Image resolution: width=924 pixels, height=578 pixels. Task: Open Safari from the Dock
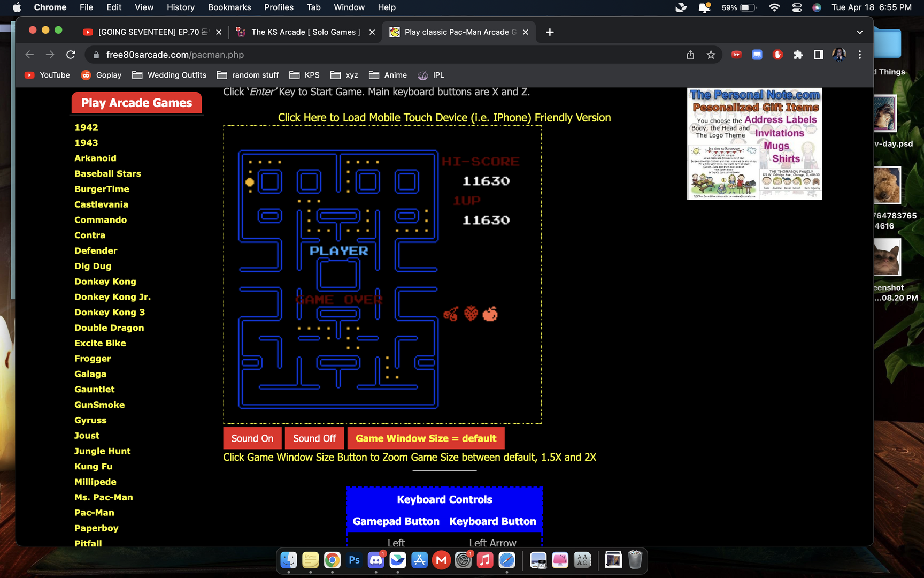507,560
